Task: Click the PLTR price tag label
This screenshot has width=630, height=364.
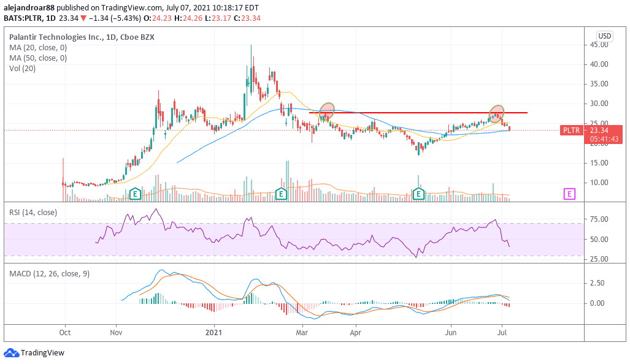Action: tap(571, 131)
